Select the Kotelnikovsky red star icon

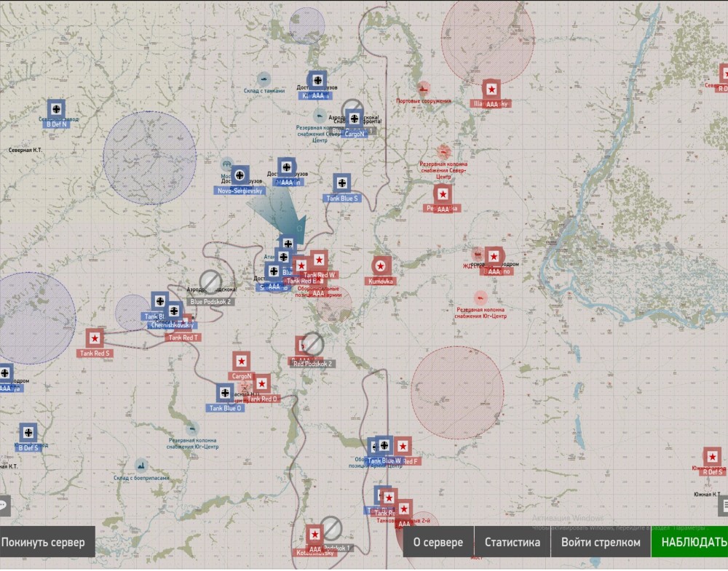click(314, 535)
